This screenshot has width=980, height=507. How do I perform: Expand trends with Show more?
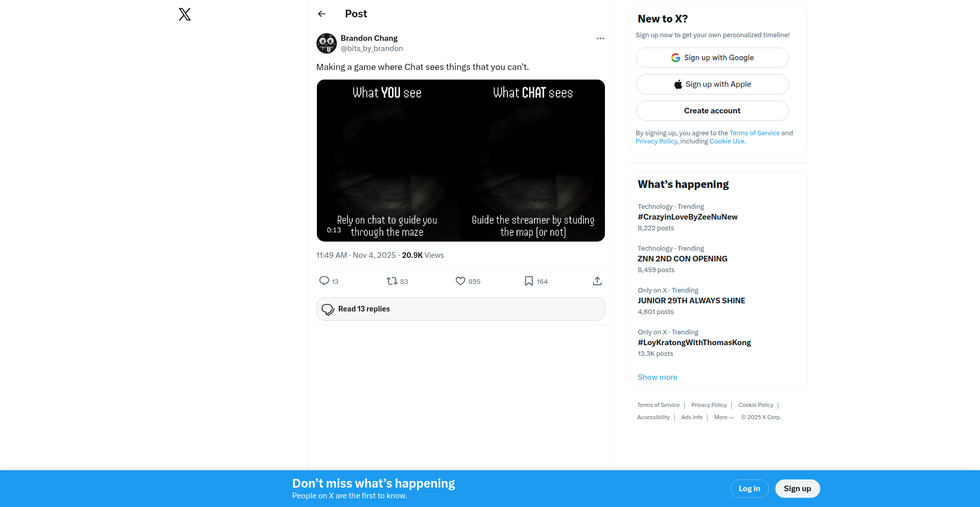point(657,377)
